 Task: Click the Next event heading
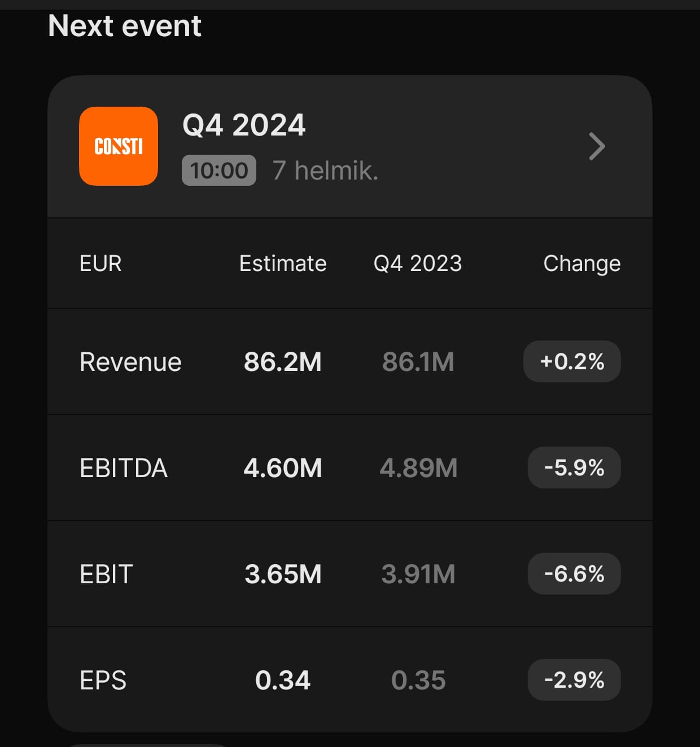pyautogui.click(x=125, y=26)
